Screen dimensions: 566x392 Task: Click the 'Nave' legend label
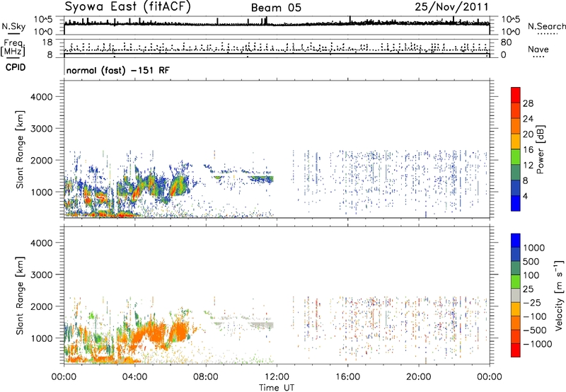[538, 49]
